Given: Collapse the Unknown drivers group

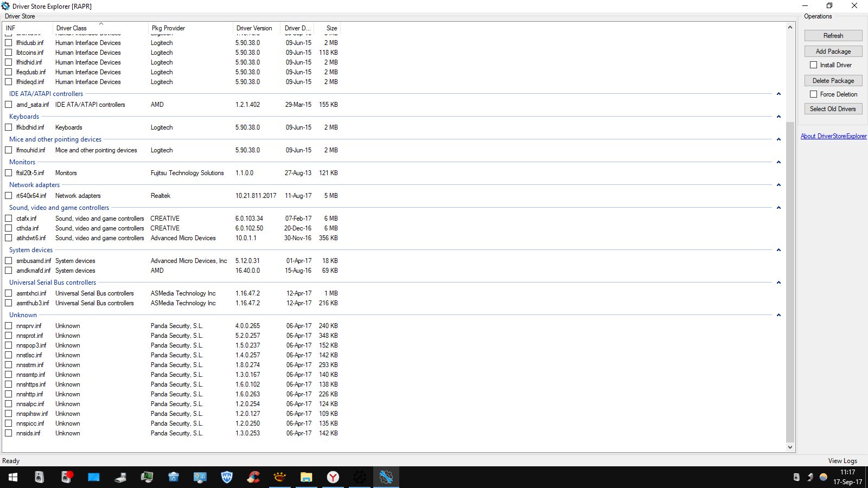Looking at the screenshot, I should pos(778,315).
